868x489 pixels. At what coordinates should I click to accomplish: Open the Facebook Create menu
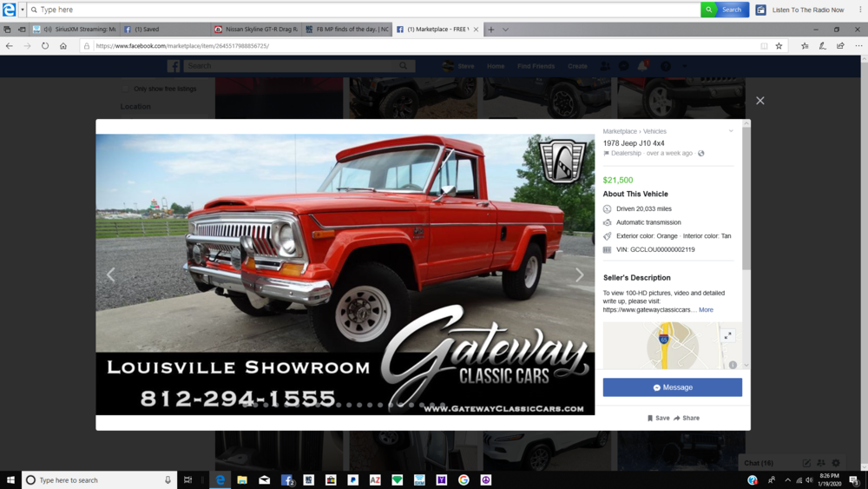coord(577,66)
